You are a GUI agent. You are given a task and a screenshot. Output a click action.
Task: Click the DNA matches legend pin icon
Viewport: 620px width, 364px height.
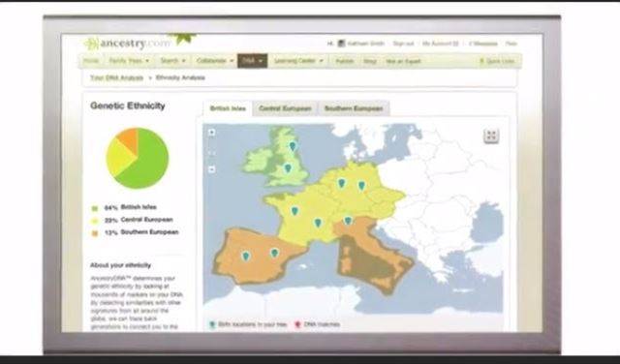pos(297,324)
